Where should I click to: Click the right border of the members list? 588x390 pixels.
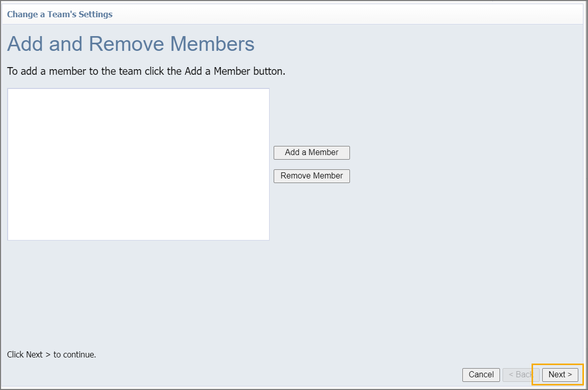click(x=269, y=164)
